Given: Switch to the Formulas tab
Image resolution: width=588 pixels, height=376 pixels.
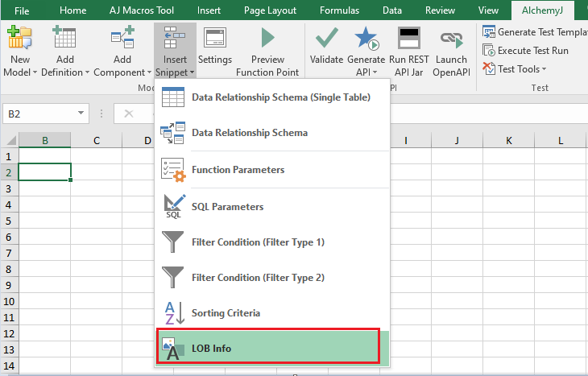Looking at the screenshot, I should tap(339, 10).
